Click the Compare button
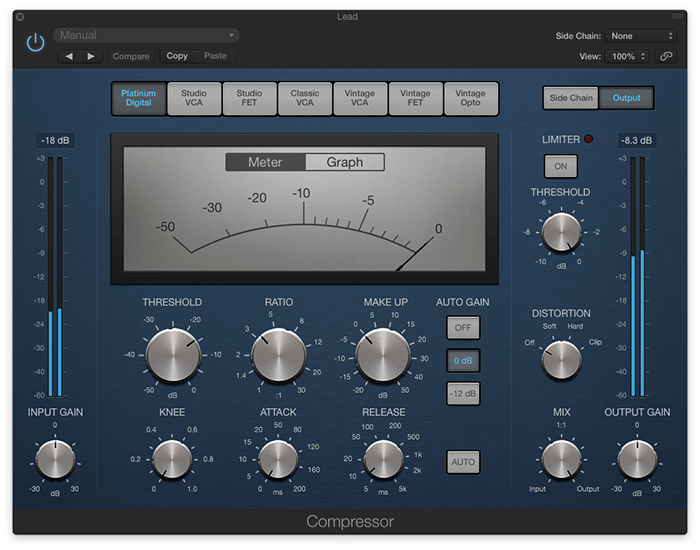 pos(131,56)
